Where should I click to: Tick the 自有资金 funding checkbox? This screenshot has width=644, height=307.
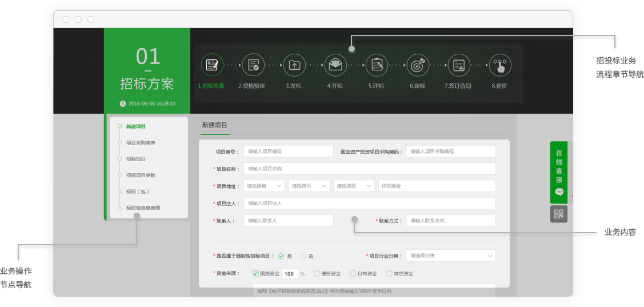(353, 274)
